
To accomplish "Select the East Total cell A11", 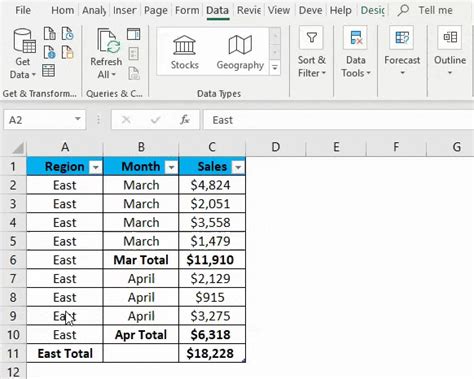I will pos(65,353).
